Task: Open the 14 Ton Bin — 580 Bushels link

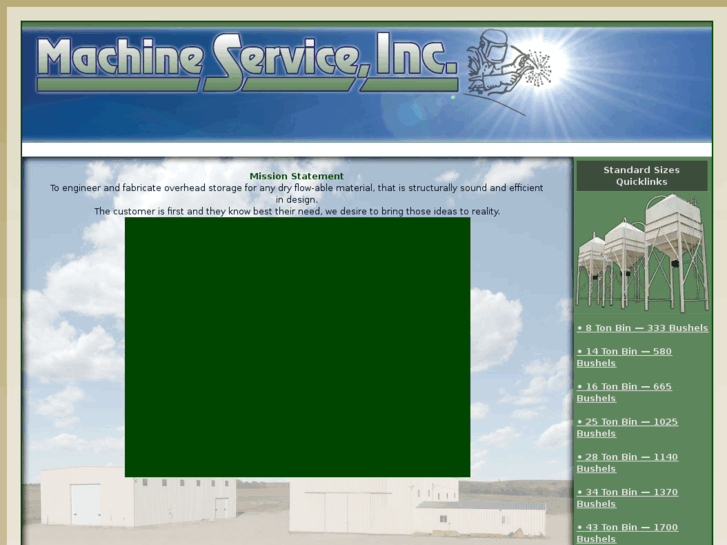Action: pyautogui.click(x=624, y=357)
